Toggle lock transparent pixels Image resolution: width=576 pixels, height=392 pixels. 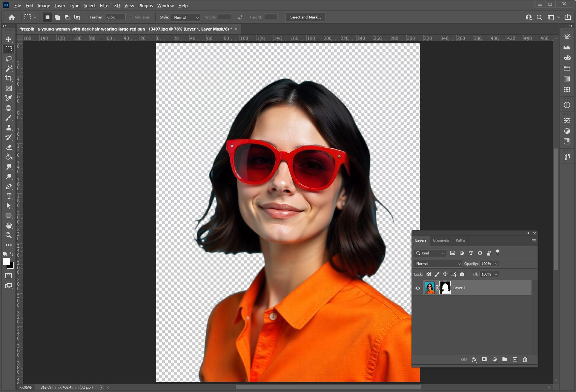coord(429,274)
